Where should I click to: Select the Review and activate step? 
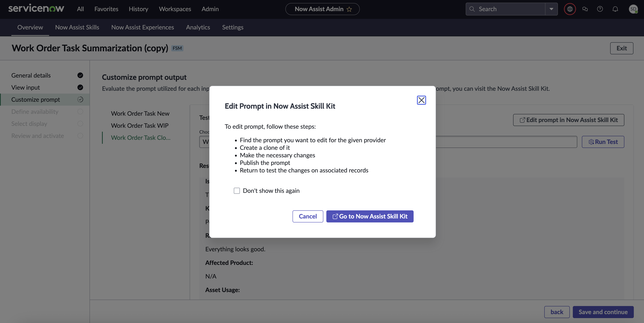(x=45, y=136)
